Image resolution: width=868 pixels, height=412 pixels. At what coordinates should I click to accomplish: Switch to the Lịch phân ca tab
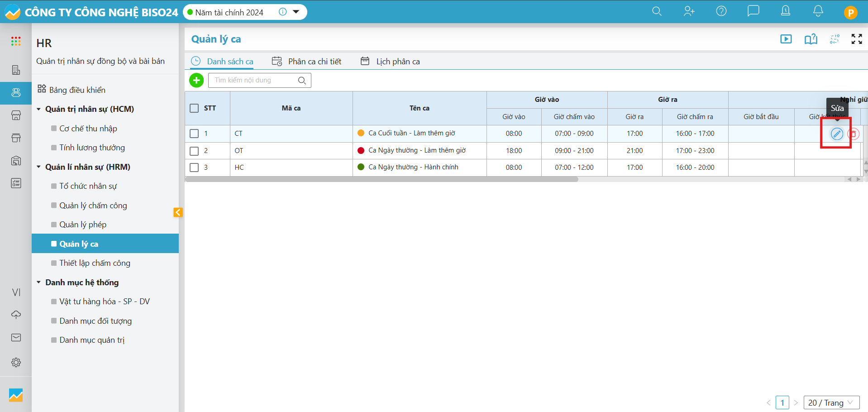[x=390, y=62]
